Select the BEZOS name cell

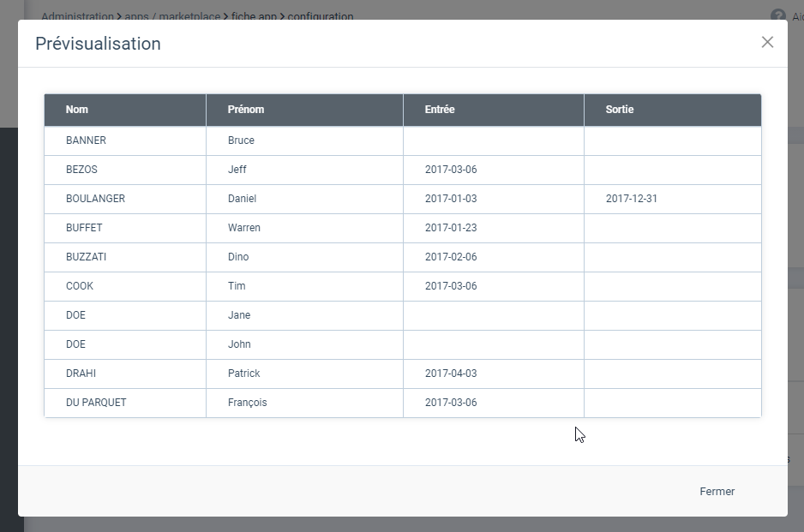(82, 170)
